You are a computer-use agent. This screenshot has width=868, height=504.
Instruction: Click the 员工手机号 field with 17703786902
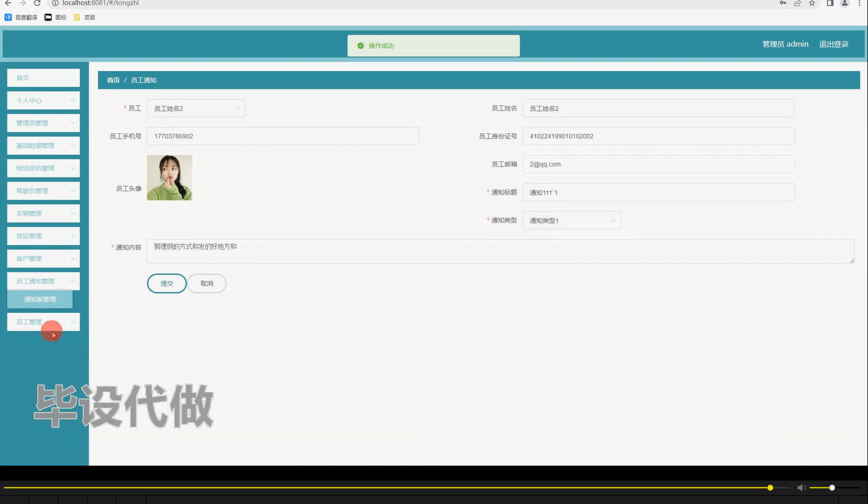(283, 136)
